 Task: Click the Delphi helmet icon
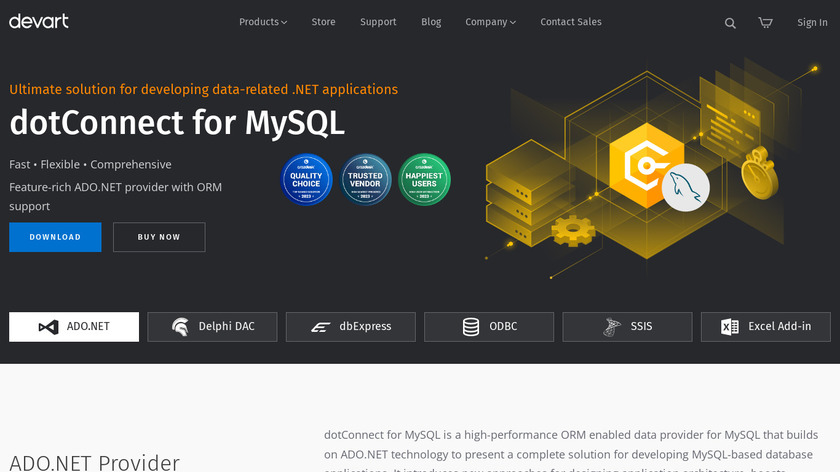point(181,326)
